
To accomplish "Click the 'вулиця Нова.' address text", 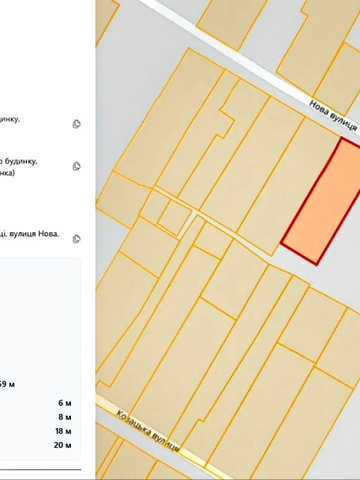I will 34,234.
